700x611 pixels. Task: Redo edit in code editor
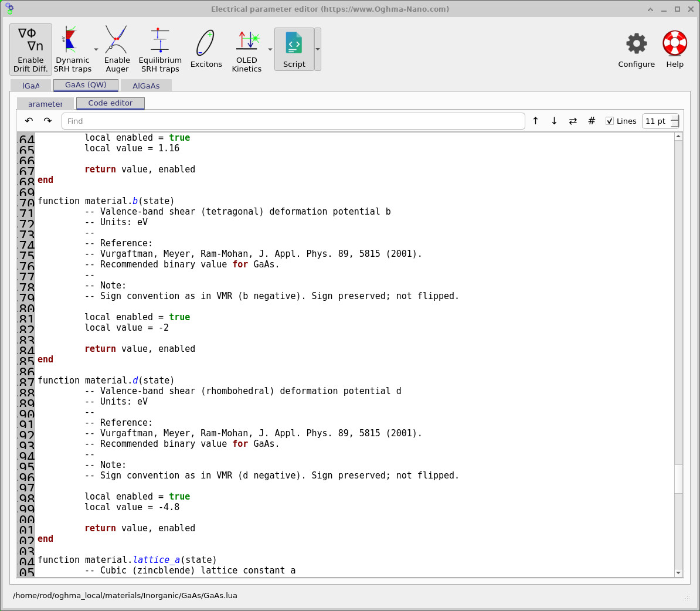click(x=47, y=121)
